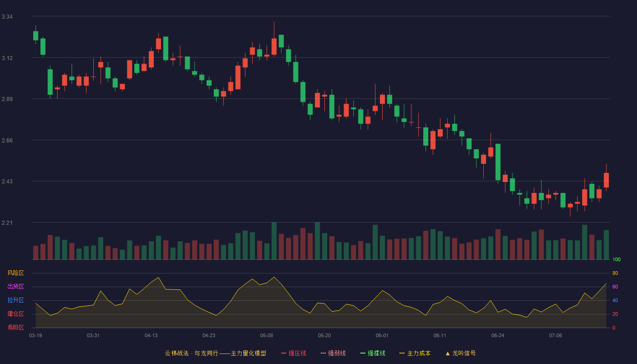This screenshot has width=637, height=364.
Task: Click the 出货区 zone label
Action: click(x=15, y=287)
